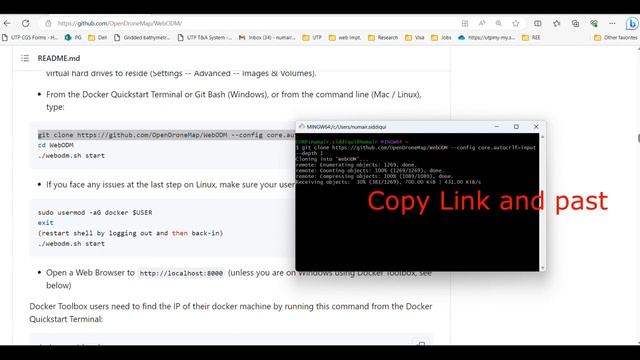640x360 pixels.
Task: Click the 'exit' code line
Action: [45, 223]
